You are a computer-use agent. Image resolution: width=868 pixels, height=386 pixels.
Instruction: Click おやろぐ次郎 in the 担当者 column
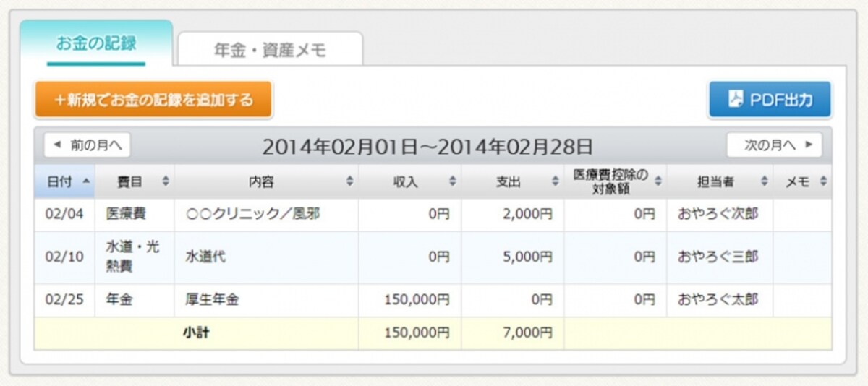tap(720, 215)
